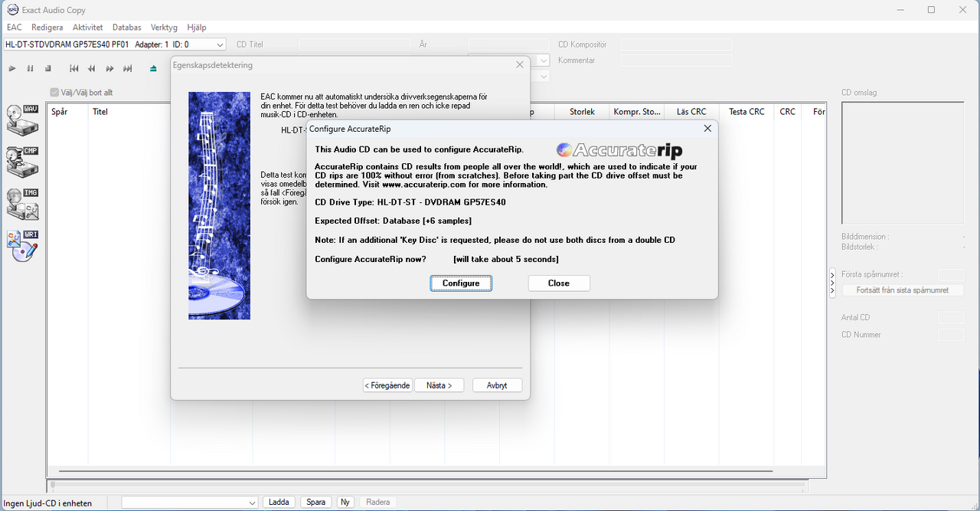Click the Ny button

point(346,503)
